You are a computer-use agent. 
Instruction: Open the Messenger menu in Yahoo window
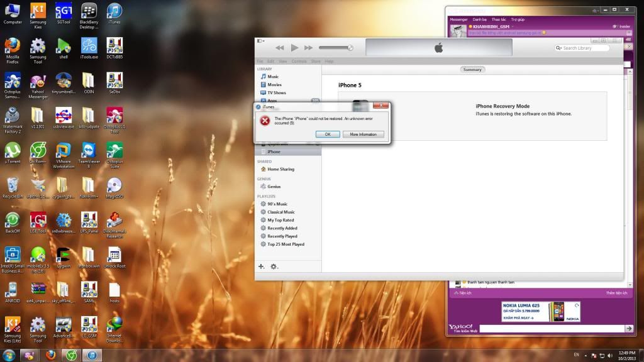458,19
